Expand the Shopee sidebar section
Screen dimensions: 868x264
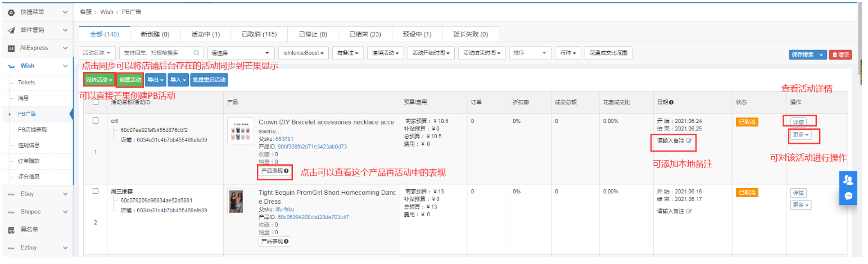65,212
